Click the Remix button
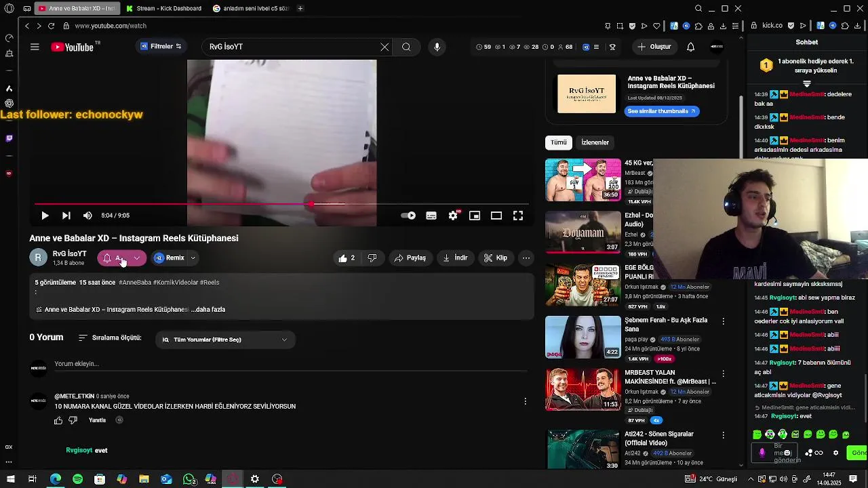Viewport: 868px width, 488px height. click(x=169, y=258)
